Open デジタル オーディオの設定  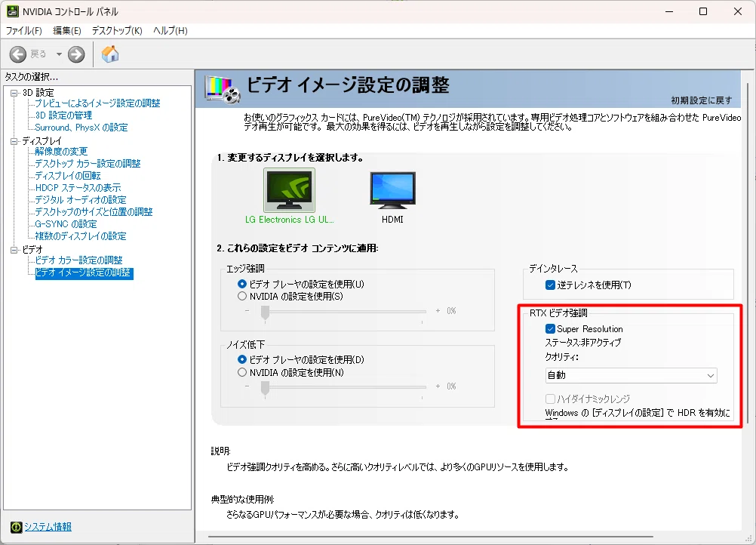(x=81, y=200)
